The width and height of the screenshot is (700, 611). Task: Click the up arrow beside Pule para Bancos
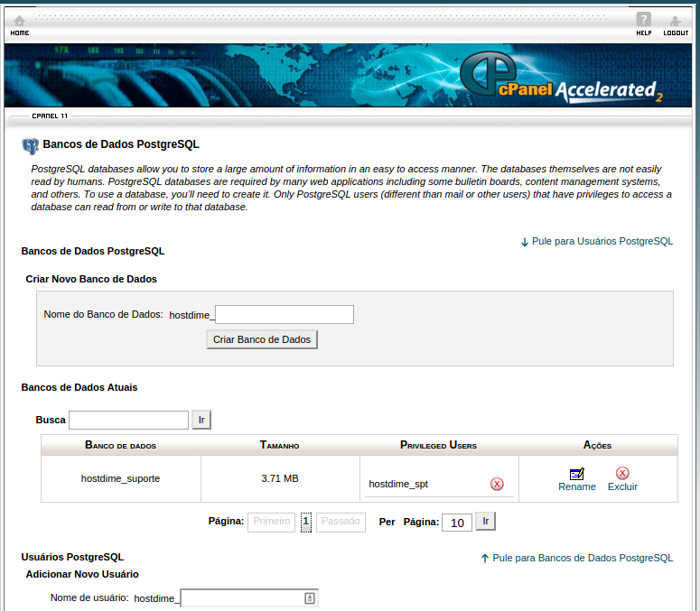(x=485, y=559)
